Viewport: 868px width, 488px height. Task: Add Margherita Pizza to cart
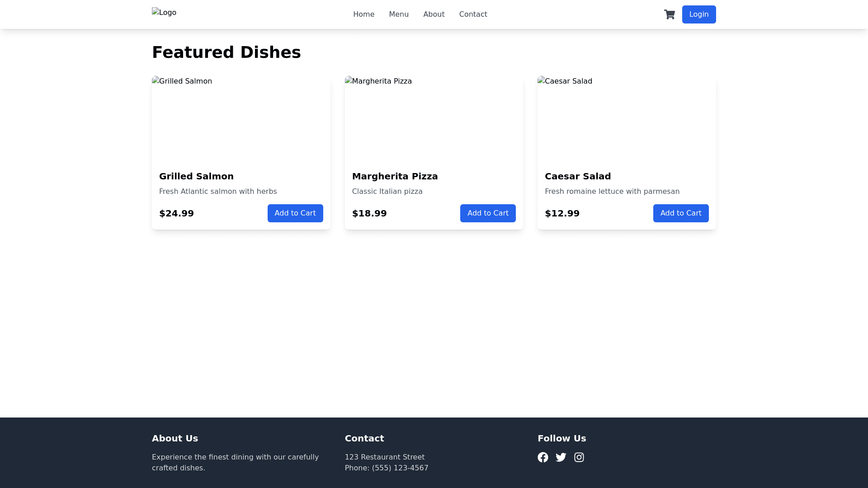488,213
